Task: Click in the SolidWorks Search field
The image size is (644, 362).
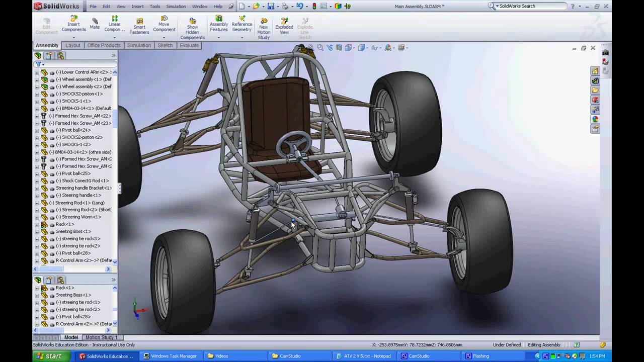Action: 532,6
